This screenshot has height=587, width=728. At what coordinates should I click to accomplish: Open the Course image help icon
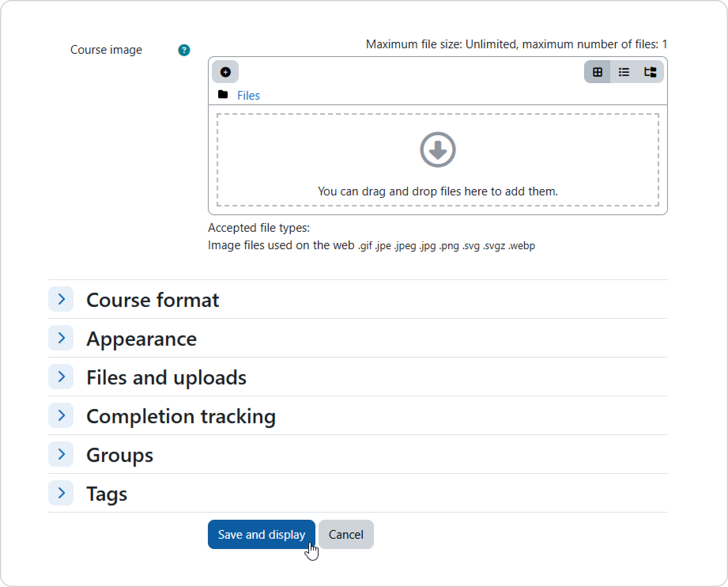(x=184, y=50)
